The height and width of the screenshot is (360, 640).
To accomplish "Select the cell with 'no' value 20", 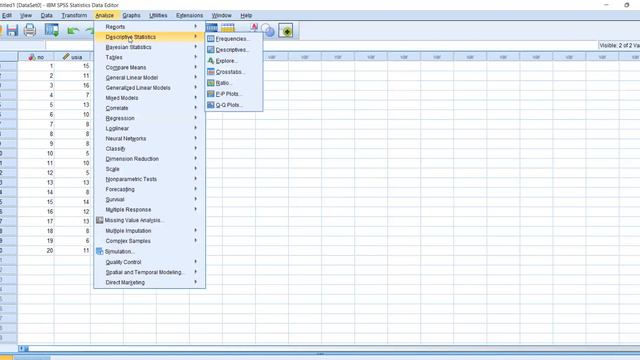I will pos(36,251).
